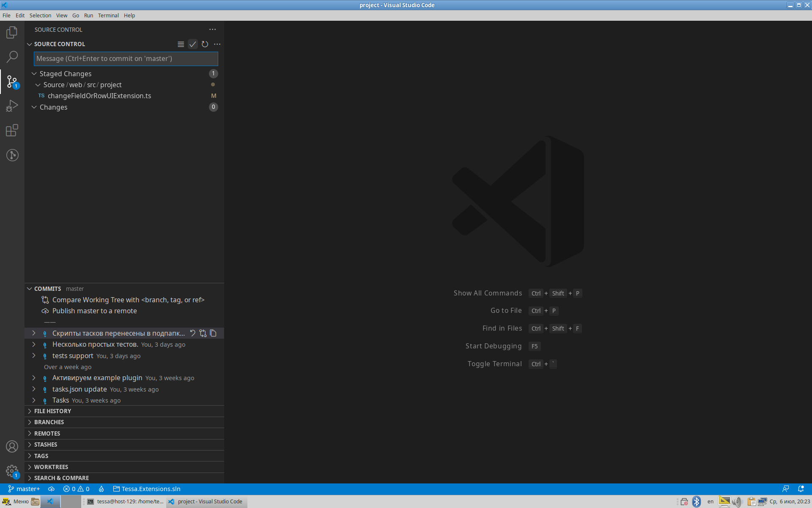Expand the FILE HISTORY section

pos(52,411)
